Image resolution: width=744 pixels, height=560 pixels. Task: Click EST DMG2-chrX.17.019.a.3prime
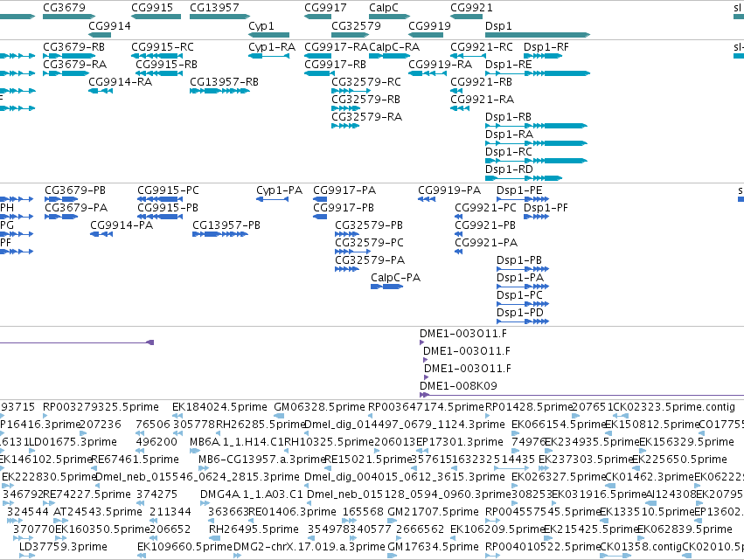click(x=309, y=547)
